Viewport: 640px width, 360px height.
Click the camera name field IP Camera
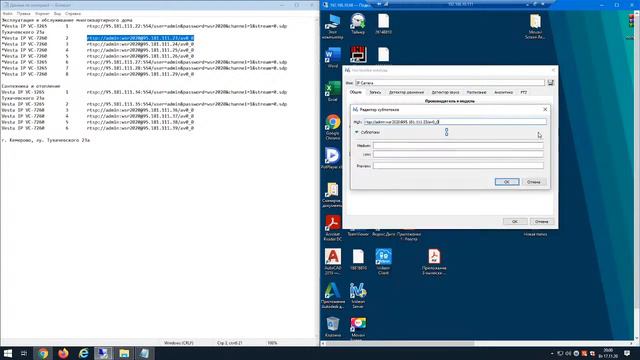coord(450,83)
